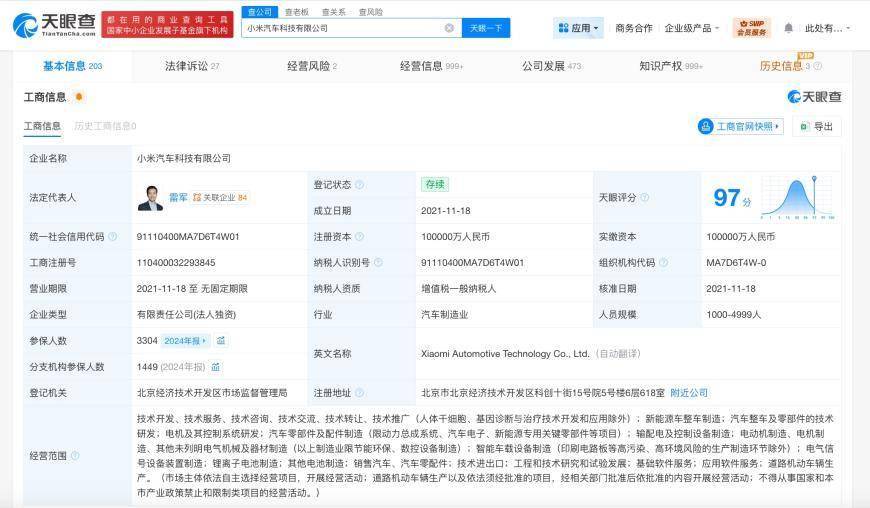
Task: Click the help icon next to 登记状态
Action: (359, 185)
